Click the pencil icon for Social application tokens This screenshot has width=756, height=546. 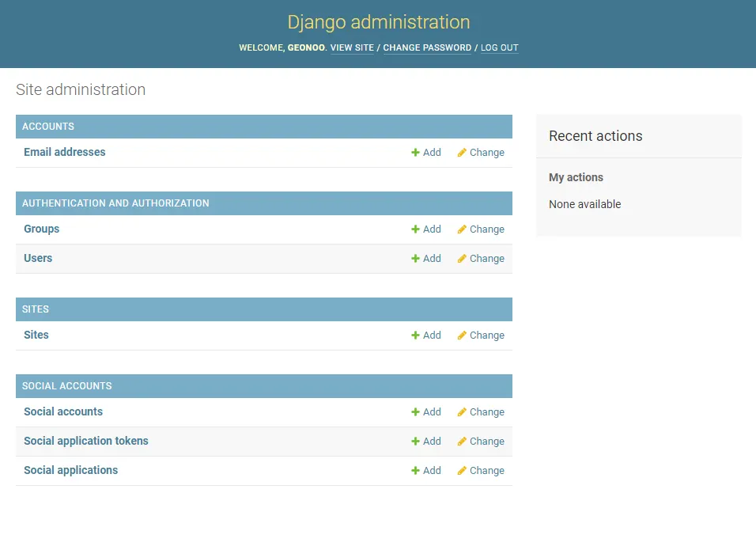[462, 442]
